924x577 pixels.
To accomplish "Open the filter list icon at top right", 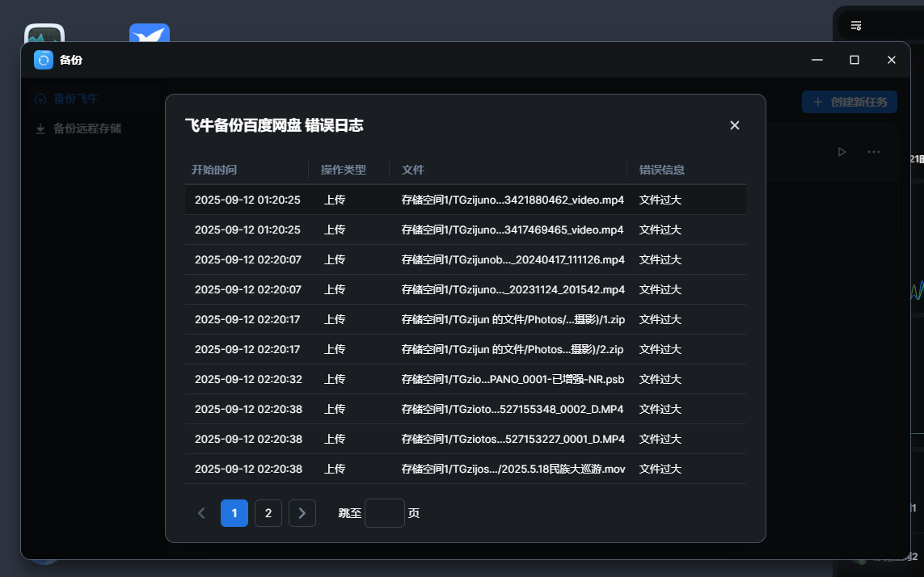I will click(x=856, y=25).
